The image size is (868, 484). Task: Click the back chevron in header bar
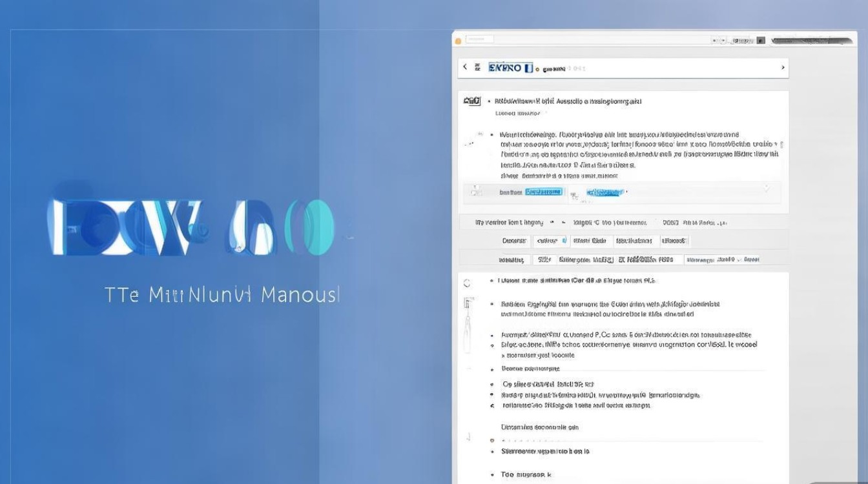[464, 67]
